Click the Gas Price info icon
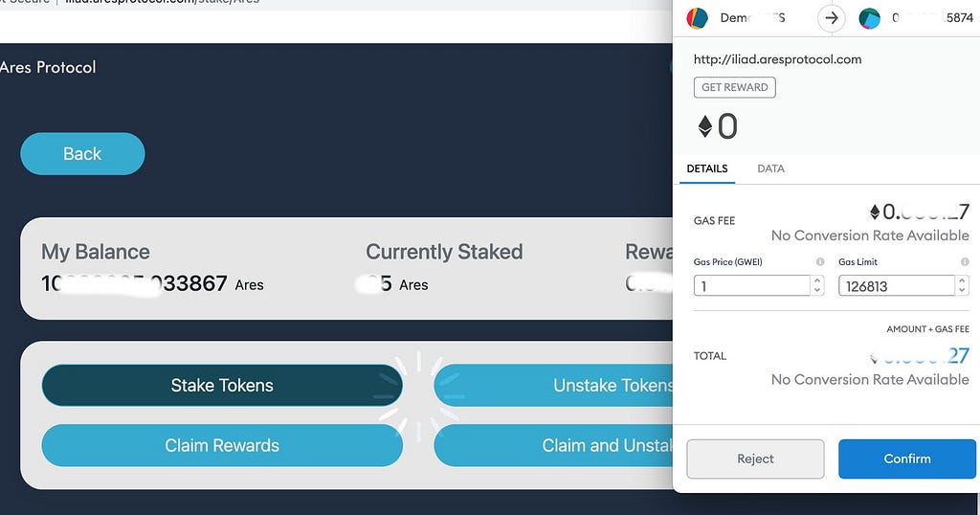 820,262
